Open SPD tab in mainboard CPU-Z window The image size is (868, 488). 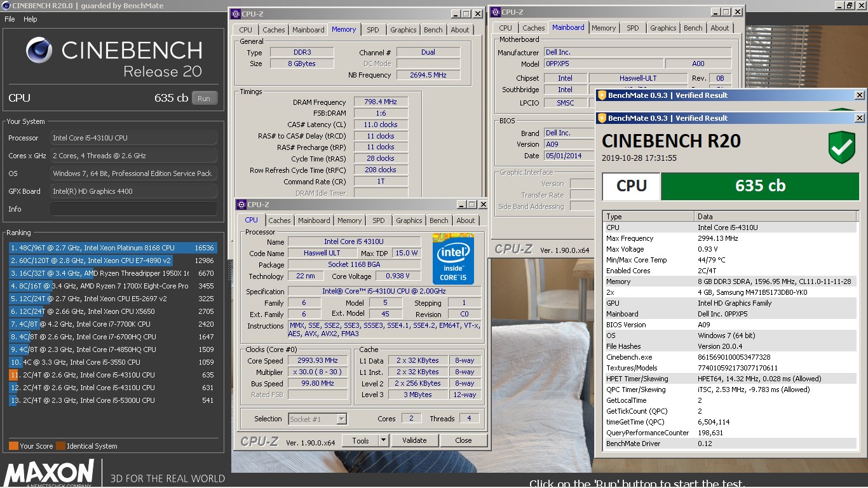(633, 28)
